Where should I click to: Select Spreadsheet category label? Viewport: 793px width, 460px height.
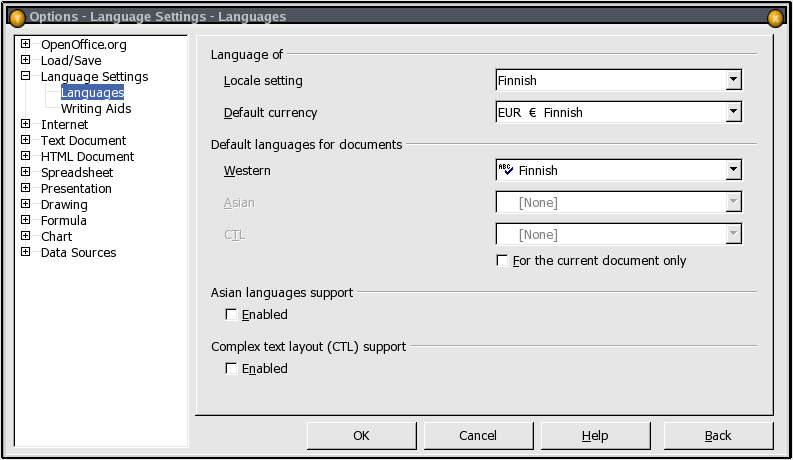point(77,173)
